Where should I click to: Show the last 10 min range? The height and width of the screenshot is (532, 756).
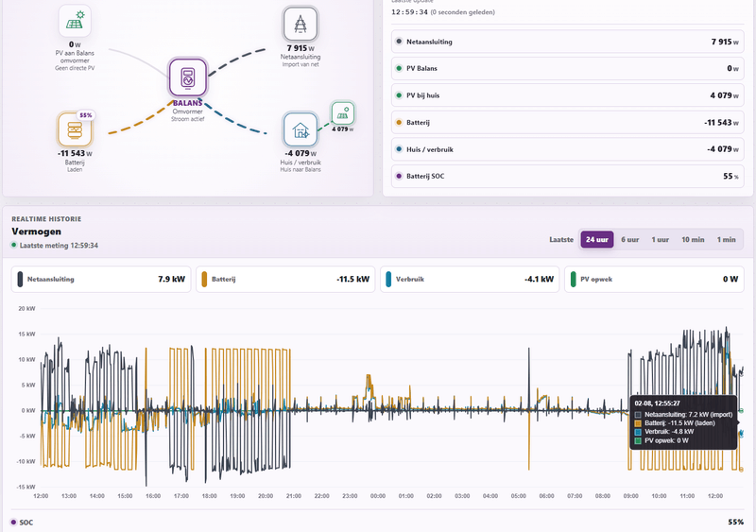point(693,239)
